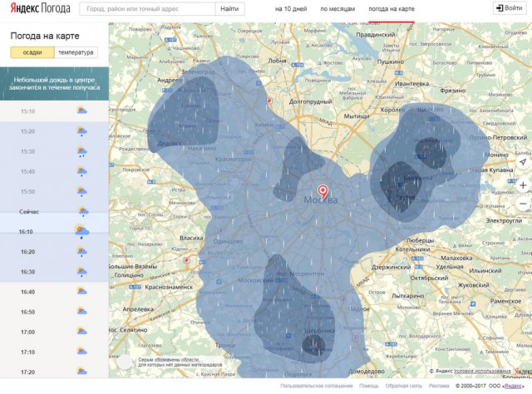The width and height of the screenshot is (532, 394).
Task: Zoom in the map with plus button
Action: (523, 185)
